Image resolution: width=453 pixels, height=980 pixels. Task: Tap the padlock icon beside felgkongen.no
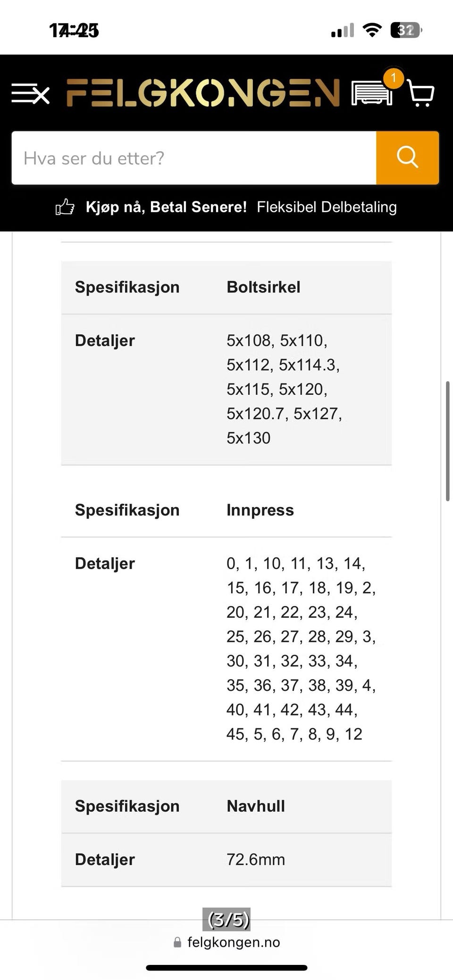[x=177, y=942]
